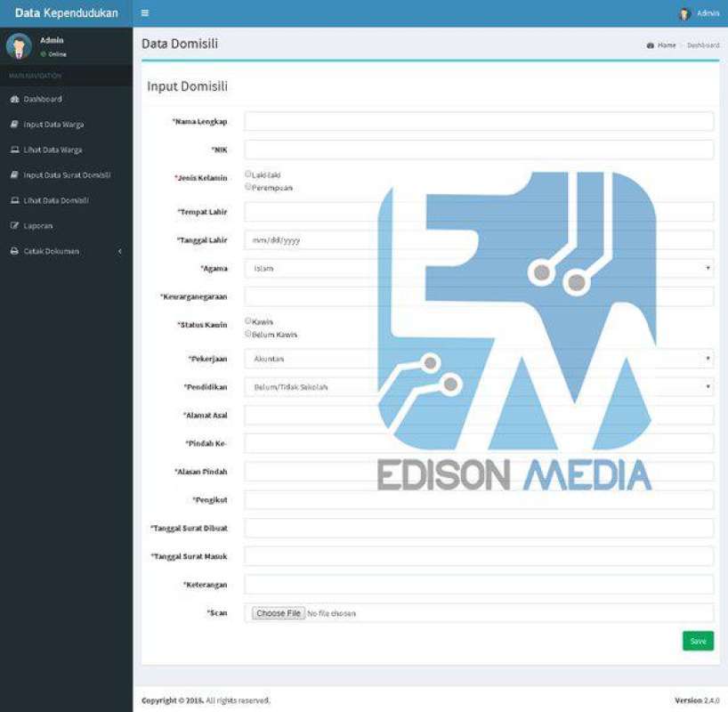Select the Perempuan gender option

[248, 187]
